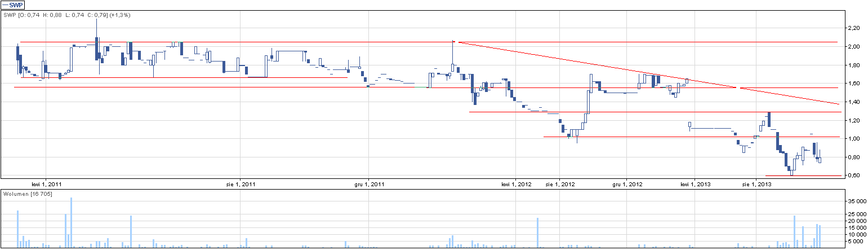Viewport: 868px width, 250px height.
Task: Click the 0,80 price axis label
Action: pos(853,157)
